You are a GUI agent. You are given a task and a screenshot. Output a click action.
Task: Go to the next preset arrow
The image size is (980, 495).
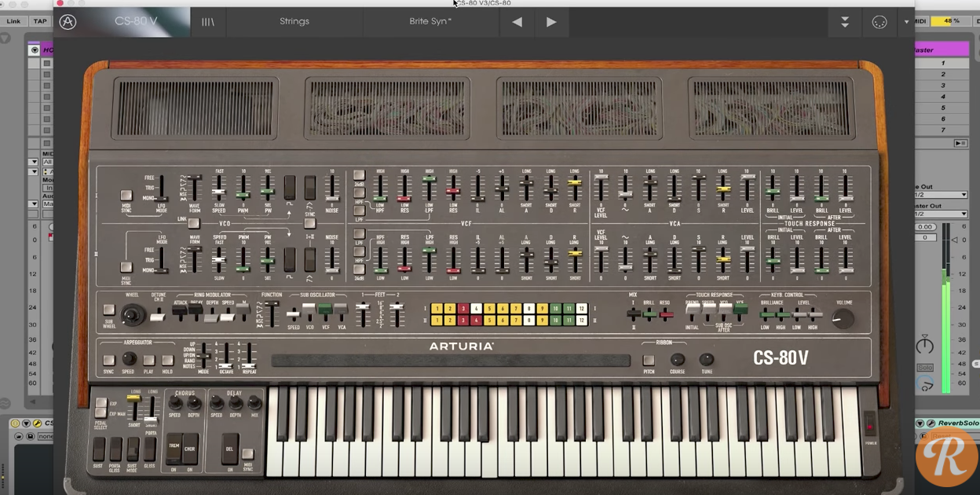point(551,22)
